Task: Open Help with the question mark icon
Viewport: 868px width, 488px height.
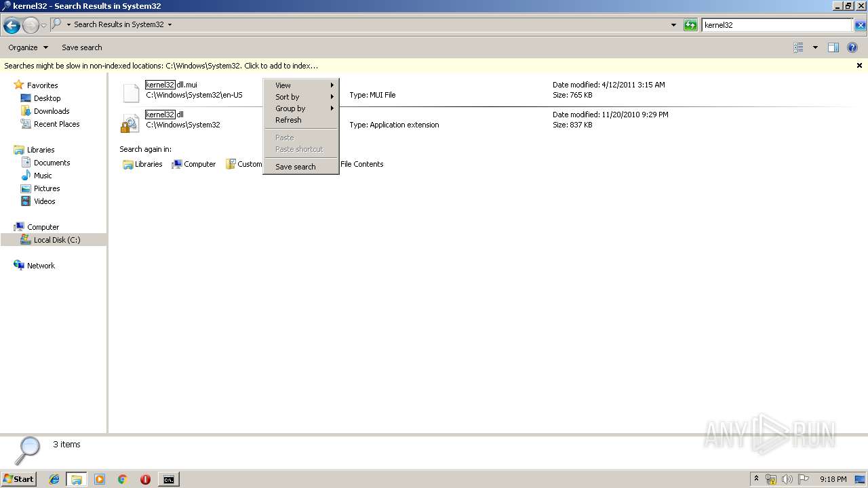Action: coord(852,47)
